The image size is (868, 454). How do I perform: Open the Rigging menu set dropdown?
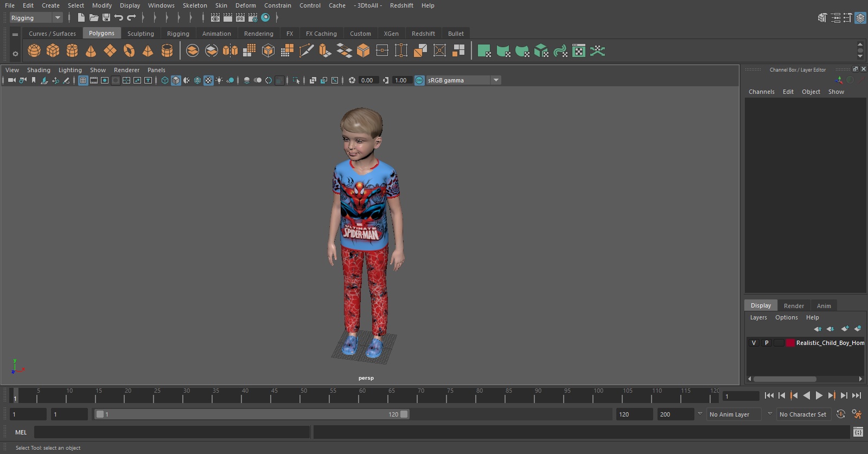(x=36, y=18)
